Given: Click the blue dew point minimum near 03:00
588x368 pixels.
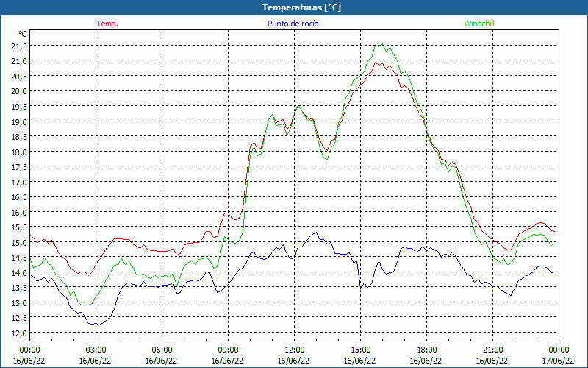Looking at the screenshot, I should click(x=98, y=325).
